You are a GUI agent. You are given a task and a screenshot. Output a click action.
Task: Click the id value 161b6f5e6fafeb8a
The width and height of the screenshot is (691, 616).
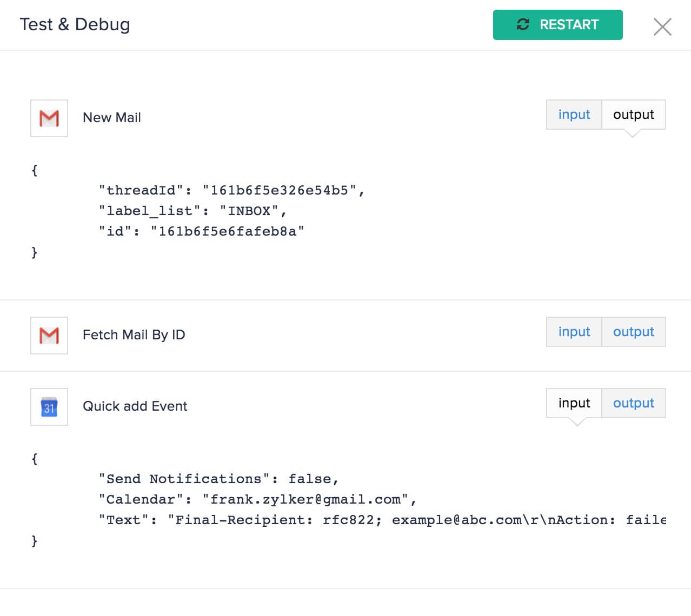pyautogui.click(x=227, y=231)
